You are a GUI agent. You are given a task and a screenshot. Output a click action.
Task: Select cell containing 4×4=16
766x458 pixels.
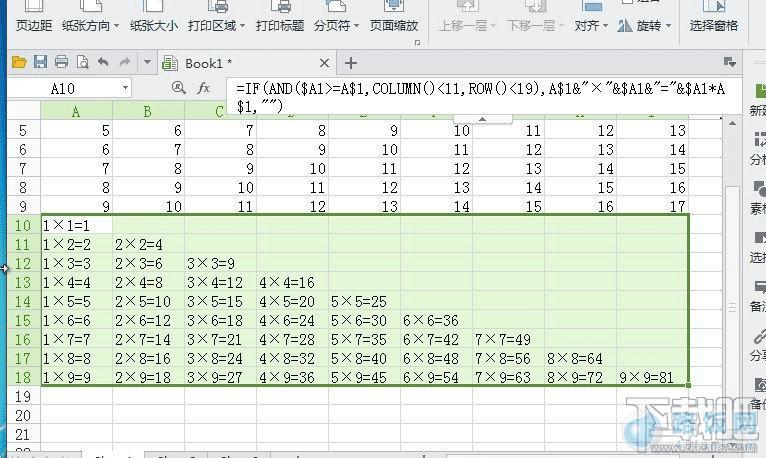coord(293,283)
